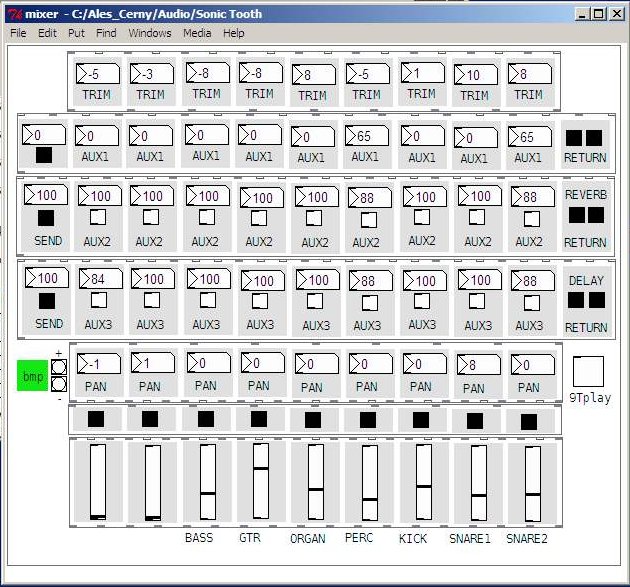Click the SEND number box in AUX3 row
Screen dimensions: 630x587
47,277
